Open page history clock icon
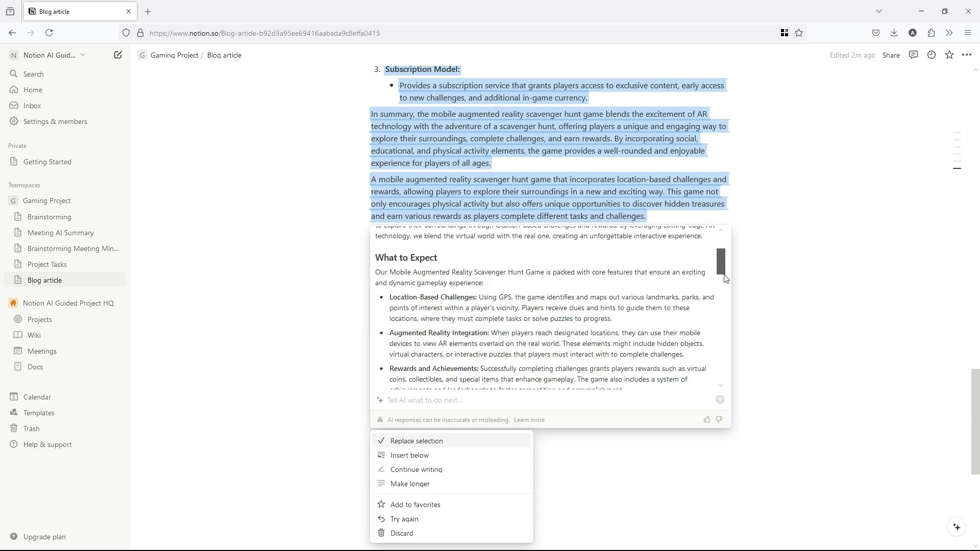 click(x=931, y=55)
